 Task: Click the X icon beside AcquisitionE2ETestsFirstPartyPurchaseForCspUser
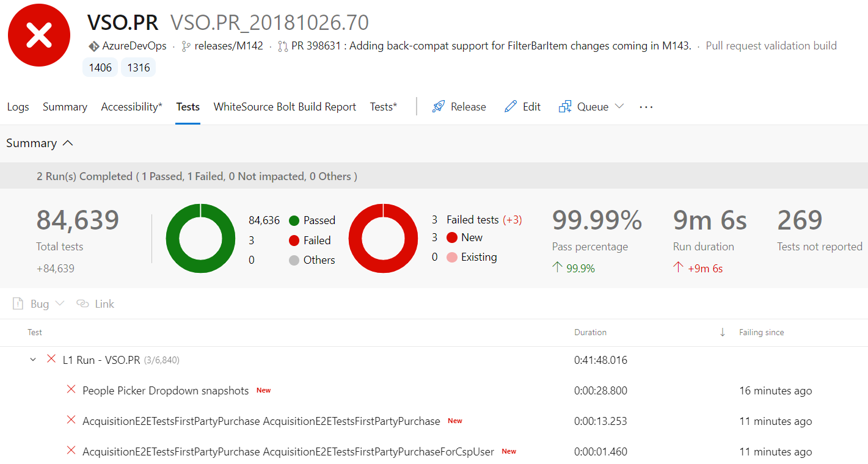coord(71,451)
